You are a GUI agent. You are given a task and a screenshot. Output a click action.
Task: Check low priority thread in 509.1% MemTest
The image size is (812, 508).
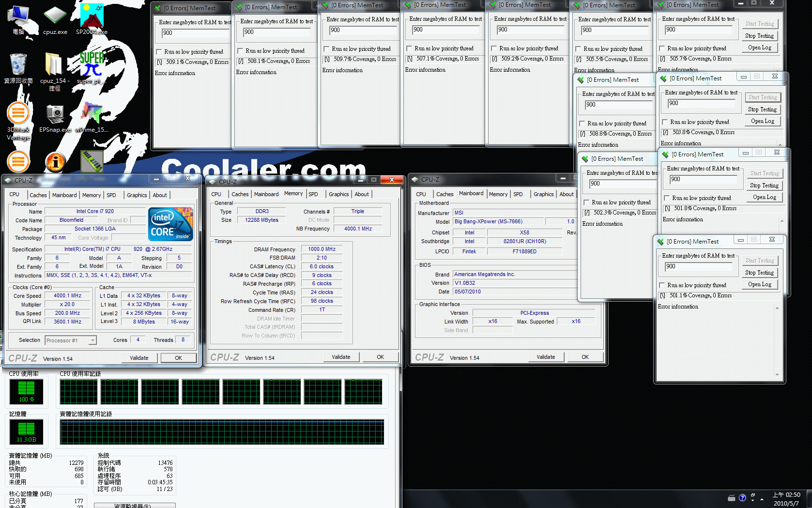pyautogui.click(x=159, y=52)
